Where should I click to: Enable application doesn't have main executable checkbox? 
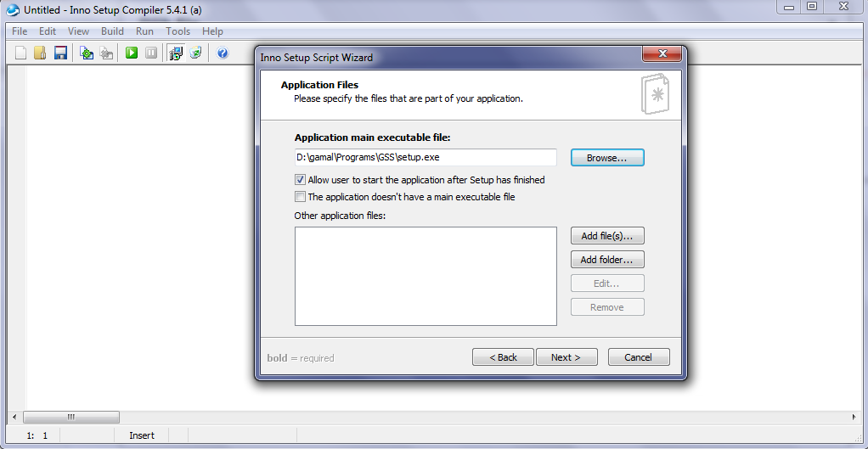(x=300, y=196)
